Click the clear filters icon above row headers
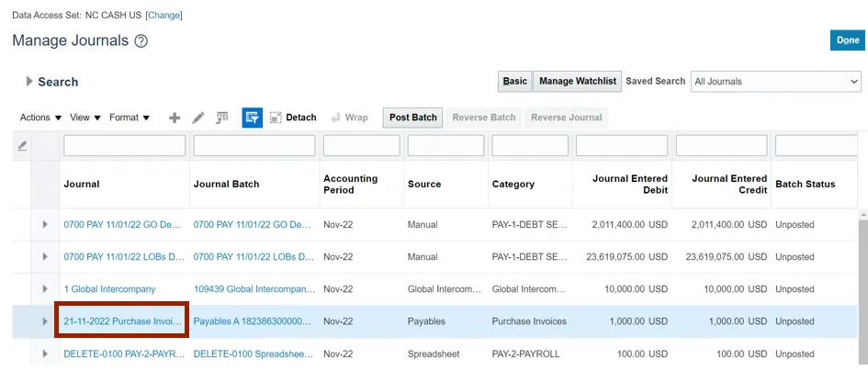The height and width of the screenshot is (371, 868). click(x=22, y=146)
